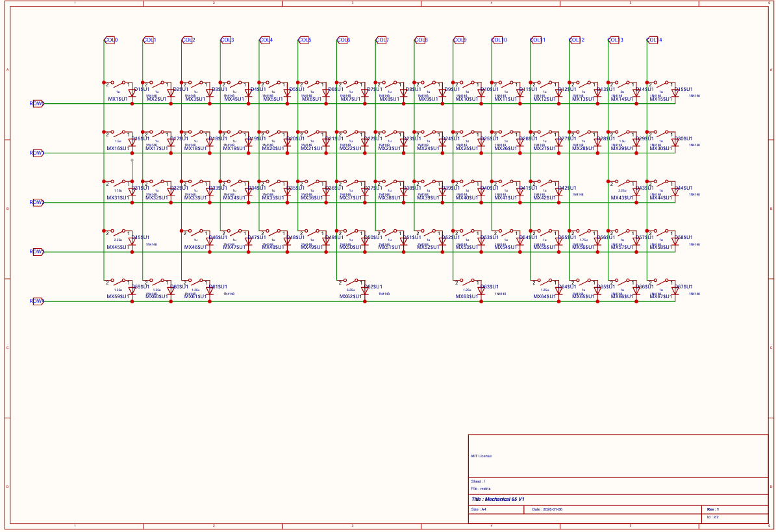Click the second row's ROW1 label
This screenshot has width=776, height=532.
tap(37, 153)
